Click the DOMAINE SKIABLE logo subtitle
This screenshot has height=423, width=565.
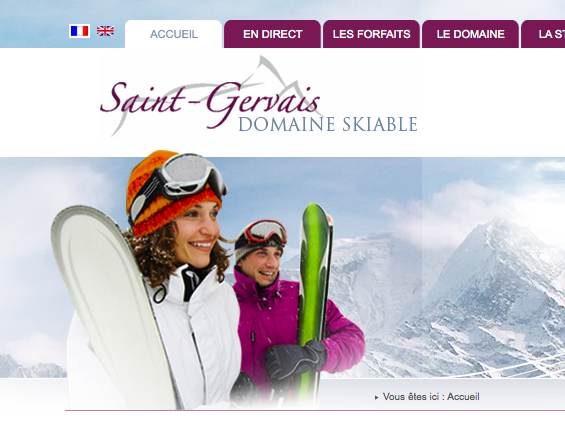[328, 124]
